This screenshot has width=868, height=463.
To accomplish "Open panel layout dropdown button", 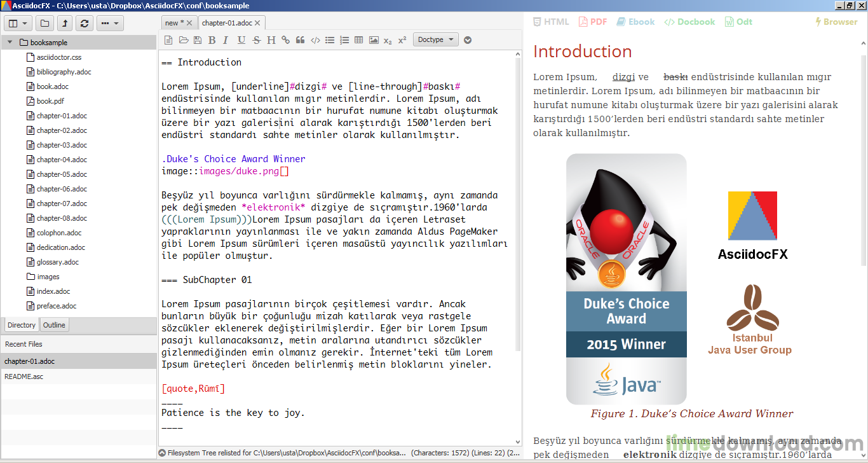I will point(18,24).
